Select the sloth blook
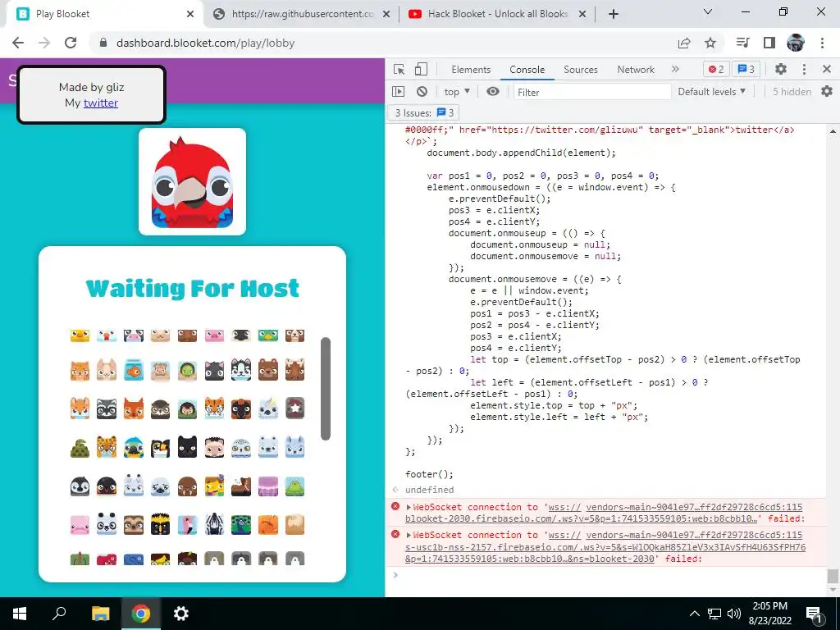 point(134,524)
